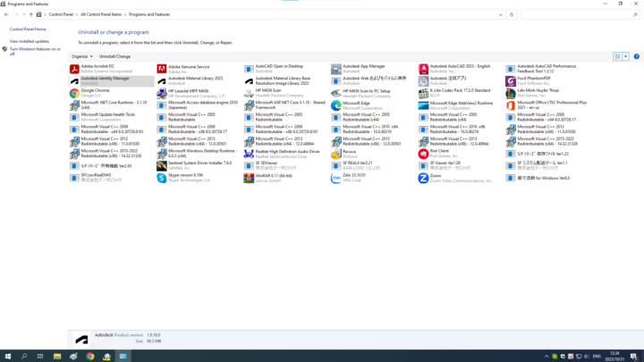Select Microsoft .NET Core Runtime 3.1.10 entry

coord(111,105)
